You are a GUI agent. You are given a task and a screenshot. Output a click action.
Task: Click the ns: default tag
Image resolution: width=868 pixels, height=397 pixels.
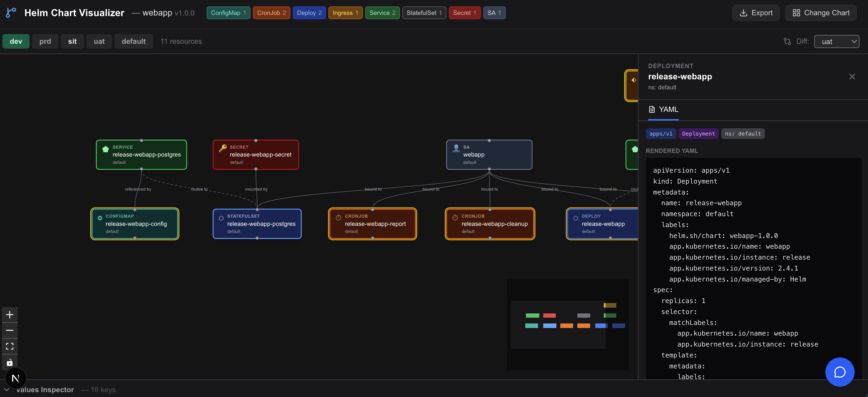pyautogui.click(x=743, y=133)
